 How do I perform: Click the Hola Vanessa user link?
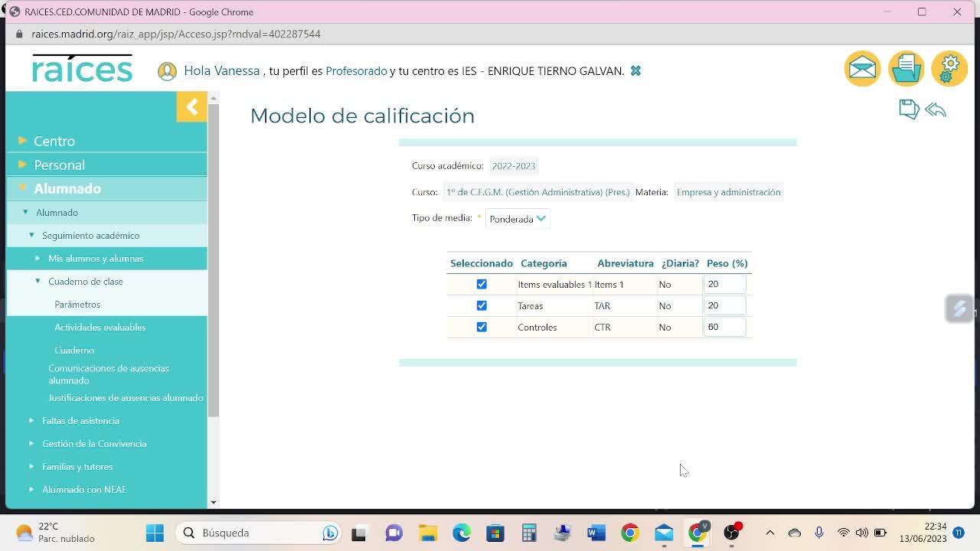(221, 70)
